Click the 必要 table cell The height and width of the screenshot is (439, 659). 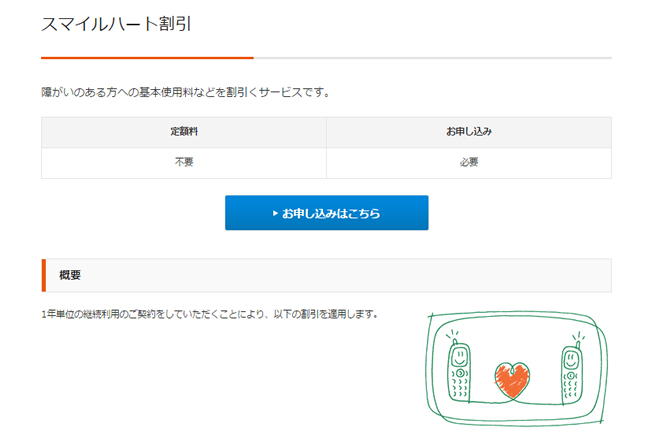click(x=469, y=163)
